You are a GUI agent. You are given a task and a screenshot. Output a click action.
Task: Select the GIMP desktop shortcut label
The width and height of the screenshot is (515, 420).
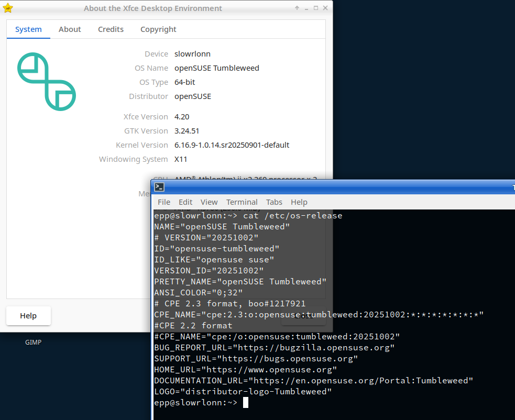33,342
